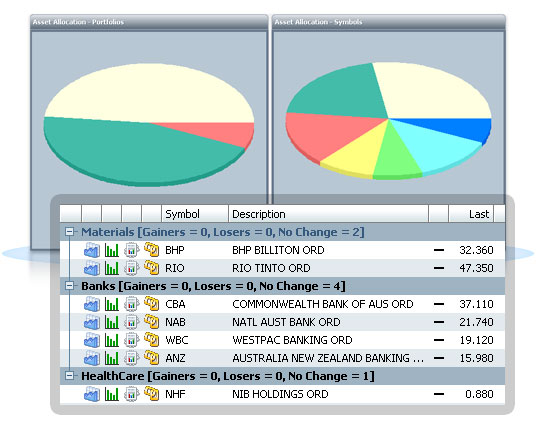Open the area chart icon for ANZ
Image resolution: width=550 pixels, height=437 pixels.
click(x=92, y=358)
